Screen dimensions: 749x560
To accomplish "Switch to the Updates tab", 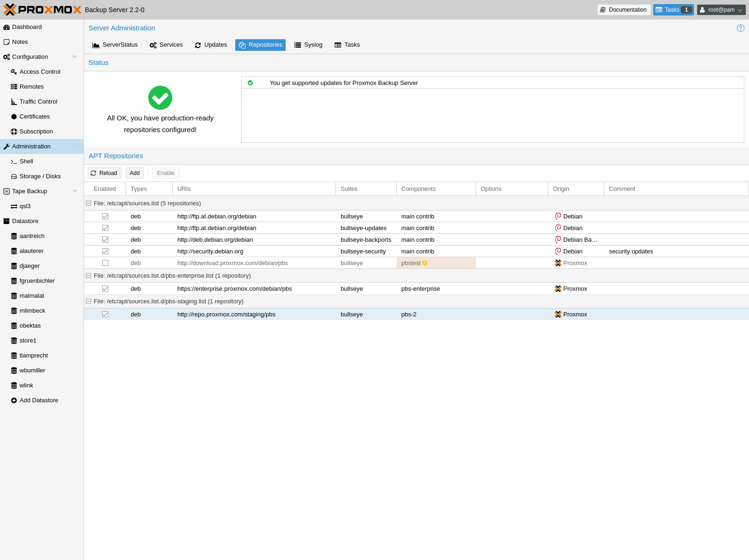I will 211,45.
